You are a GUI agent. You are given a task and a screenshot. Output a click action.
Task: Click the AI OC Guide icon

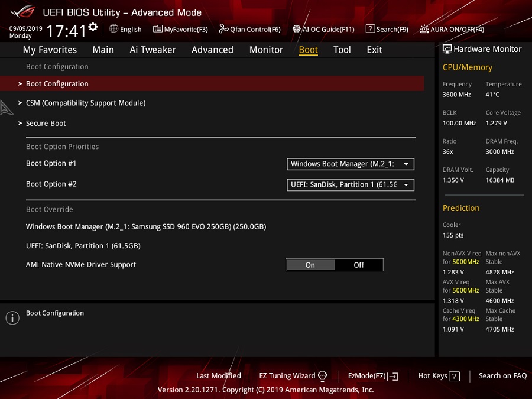(297, 29)
